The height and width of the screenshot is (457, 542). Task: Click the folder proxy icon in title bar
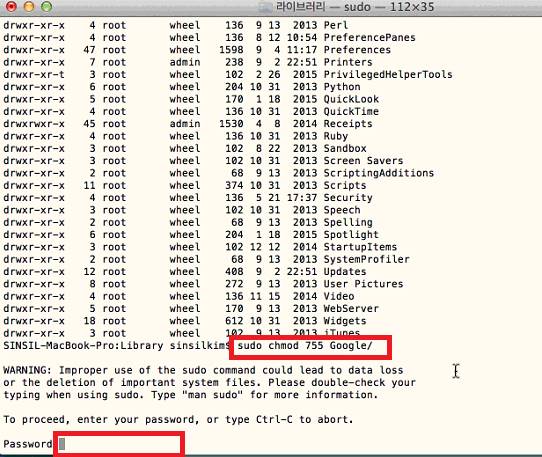pyautogui.click(x=265, y=7)
